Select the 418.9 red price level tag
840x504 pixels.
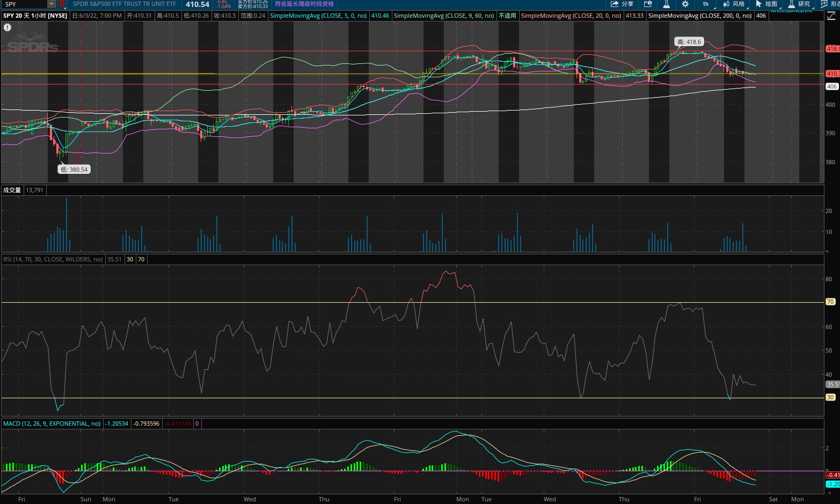click(833, 49)
